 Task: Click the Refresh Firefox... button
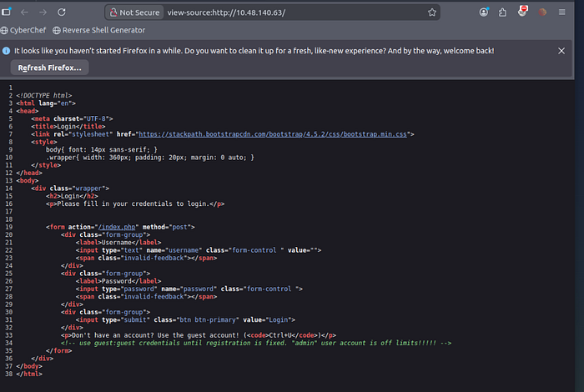click(49, 68)
